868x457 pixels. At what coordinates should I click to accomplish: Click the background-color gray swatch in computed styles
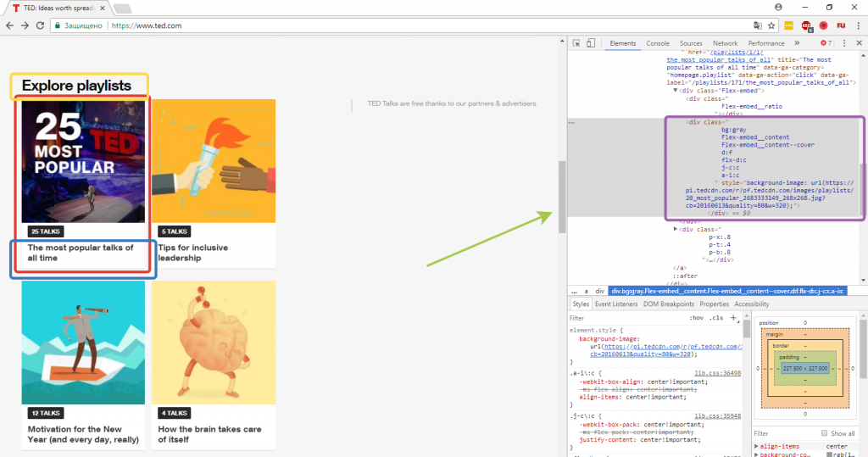pyautogui.click(x=829, y=454)
